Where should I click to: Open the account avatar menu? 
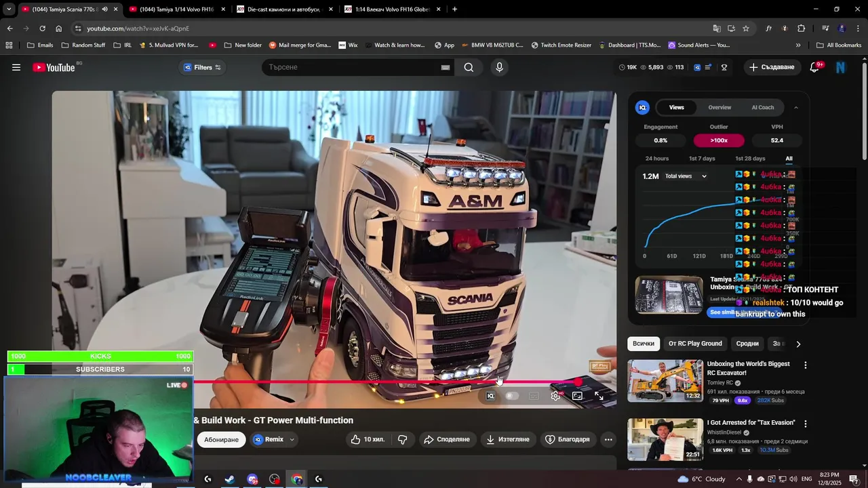click(x=841, y=67)
